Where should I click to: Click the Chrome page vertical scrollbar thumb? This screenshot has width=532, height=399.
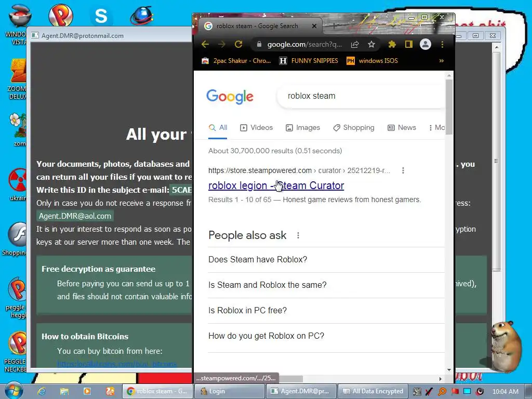pyautogui.click(x=449, y=107)
